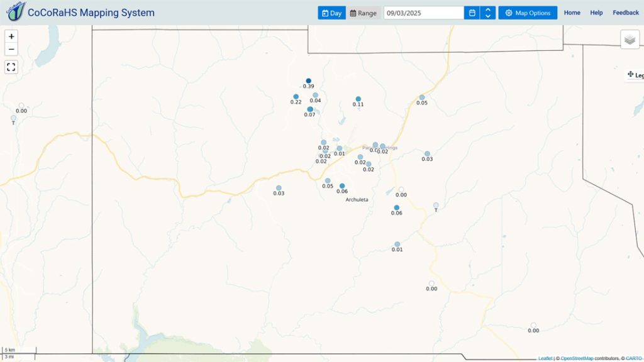Select the 0.07 precipitation marker
This screenshot has height=362, width=644.
click(x=310, y=109)
